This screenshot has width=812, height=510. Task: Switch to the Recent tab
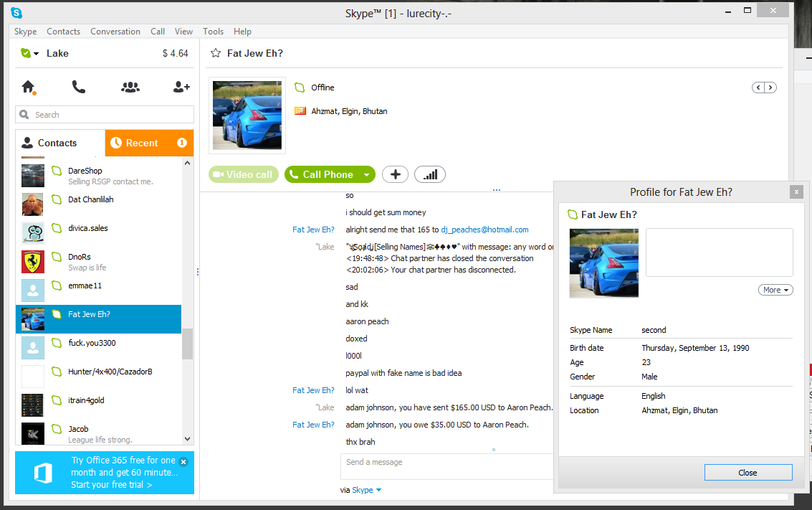point(149,143)
